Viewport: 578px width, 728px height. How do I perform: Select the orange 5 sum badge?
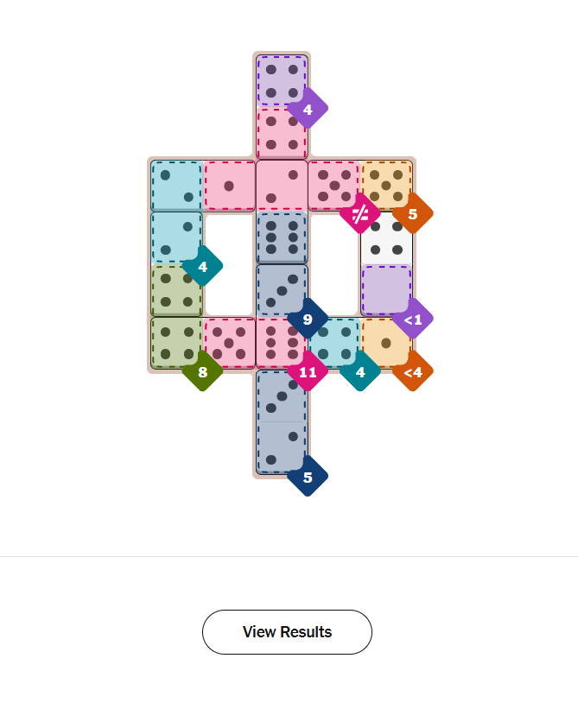click(412, 212)
